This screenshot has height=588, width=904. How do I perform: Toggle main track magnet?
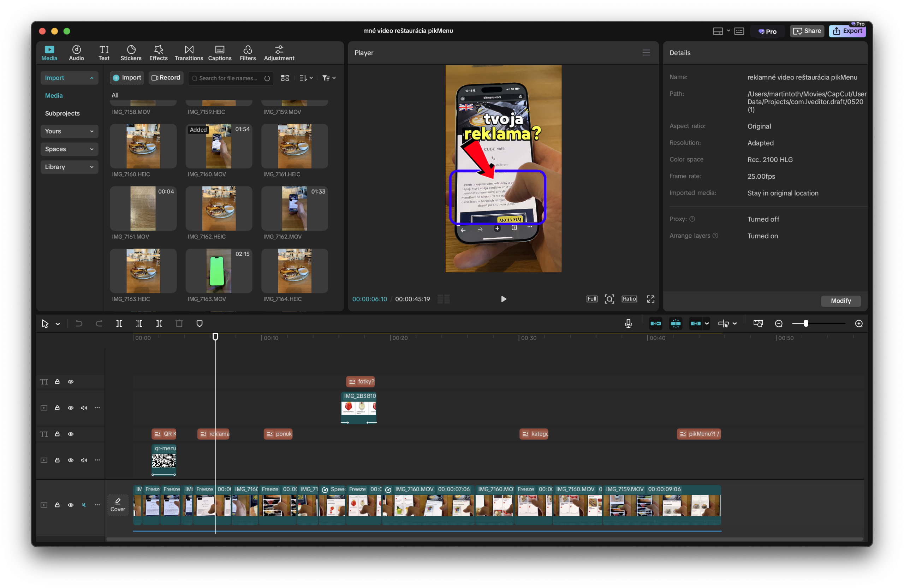655,323
